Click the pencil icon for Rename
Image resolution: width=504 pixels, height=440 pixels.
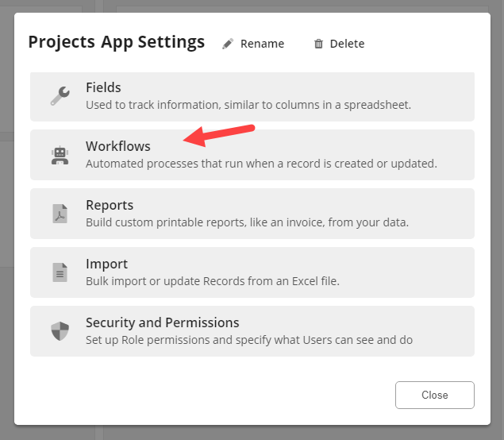(228, 44)
